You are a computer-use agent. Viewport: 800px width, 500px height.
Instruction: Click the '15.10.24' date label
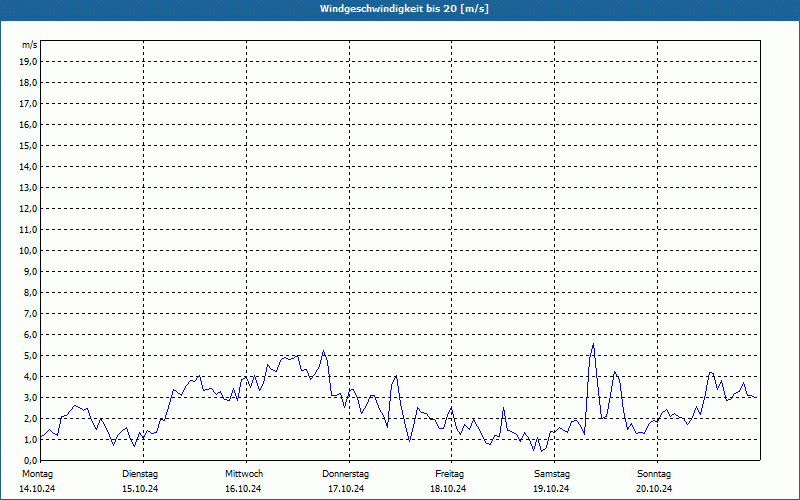coord(140,489)
